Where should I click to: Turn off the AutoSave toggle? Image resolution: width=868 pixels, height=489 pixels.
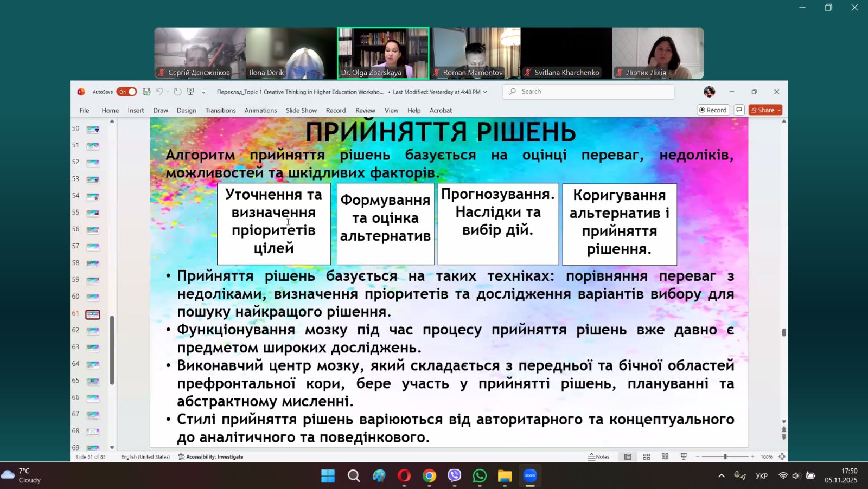click(126, 92)
